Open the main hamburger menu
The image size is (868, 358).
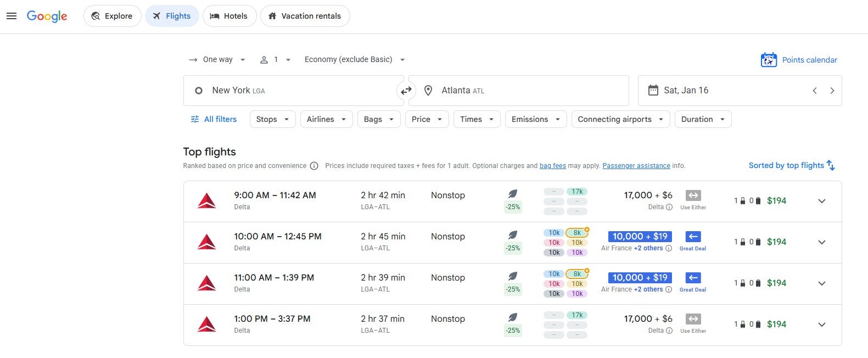(x=12, y=16)
